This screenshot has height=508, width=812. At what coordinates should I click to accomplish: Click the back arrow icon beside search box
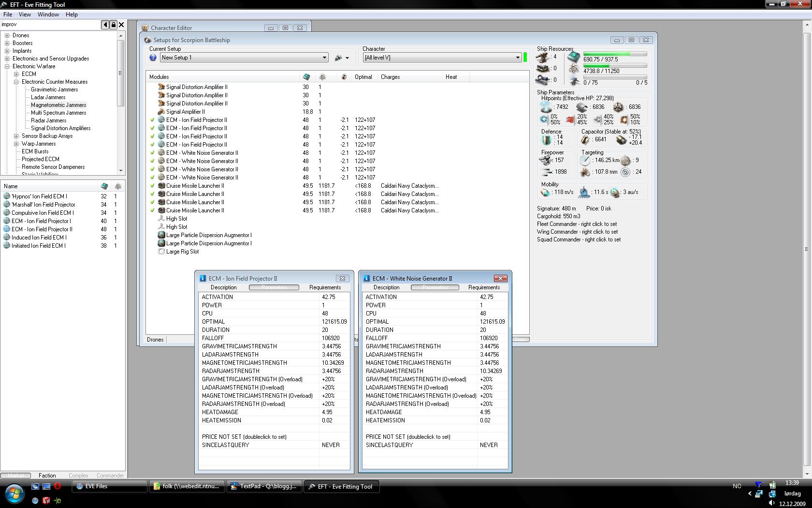pyautogui.click(x=105, y=25)
